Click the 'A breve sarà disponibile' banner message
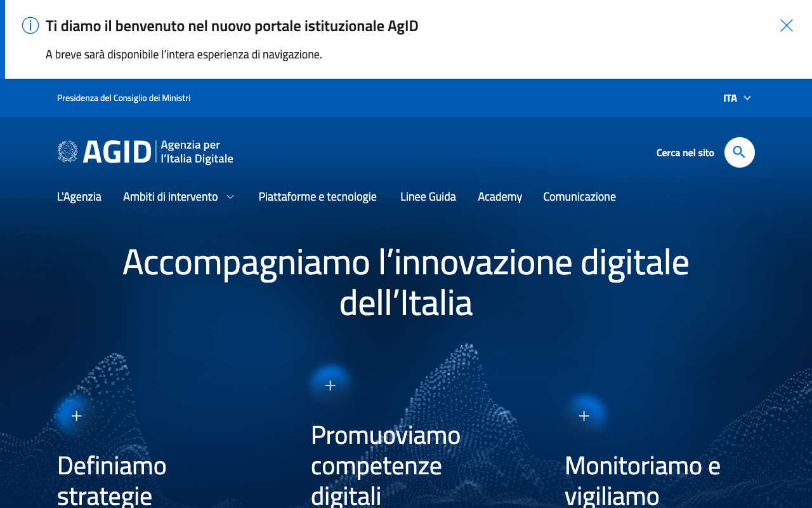This screenshot has height=508, width=812. tap(184, 55)
